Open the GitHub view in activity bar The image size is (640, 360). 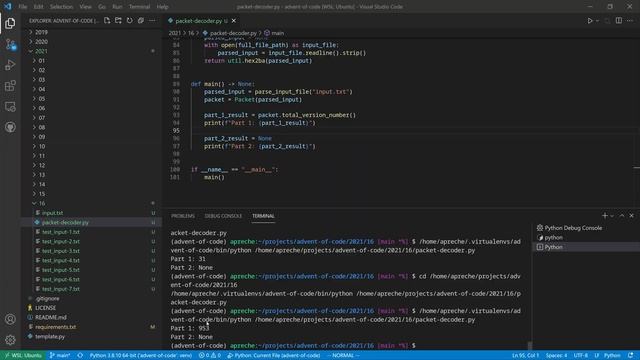point(10,127)
